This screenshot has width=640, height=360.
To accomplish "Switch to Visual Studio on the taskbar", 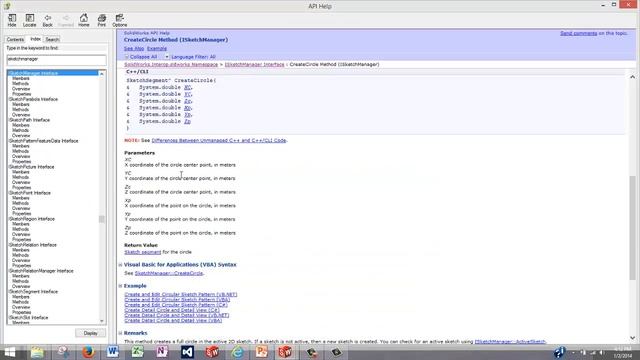I will pyautogui.click(x=187, y=352).
